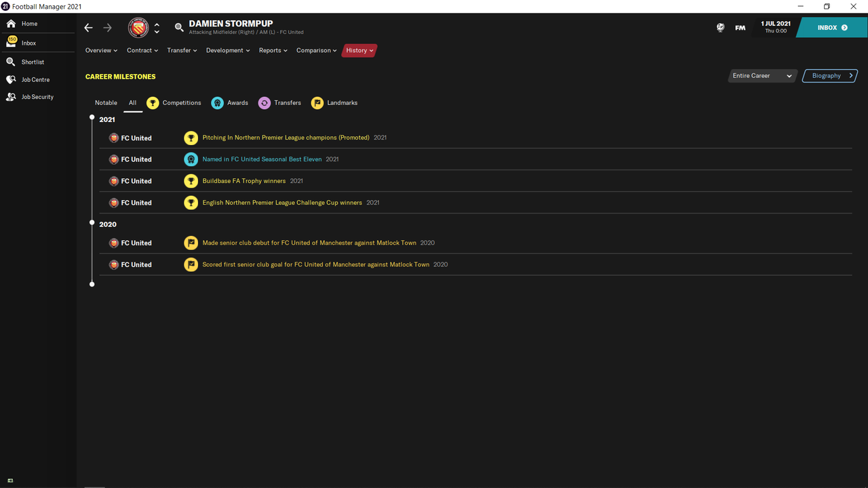Screen dimensions: 868x488
Task: Click the Damien Stormpup player name
Action: click(x=231, y=23)
